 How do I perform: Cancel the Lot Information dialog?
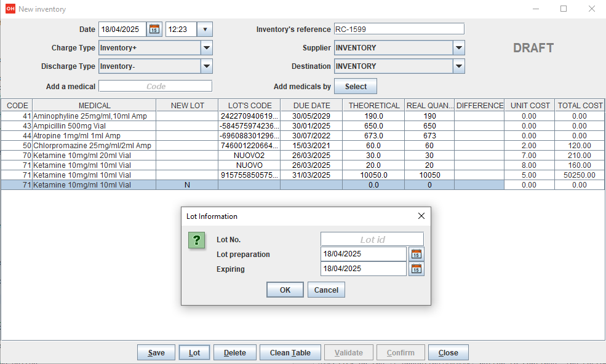326,290
